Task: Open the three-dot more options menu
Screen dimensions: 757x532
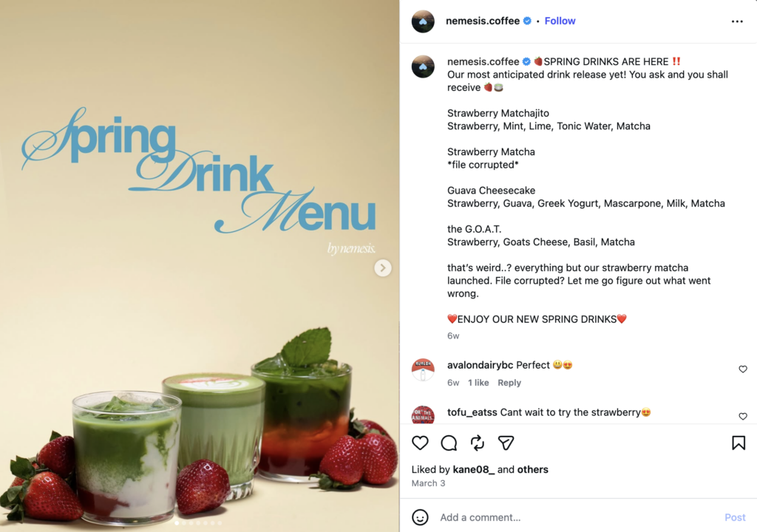Action: tap(737, 21)
